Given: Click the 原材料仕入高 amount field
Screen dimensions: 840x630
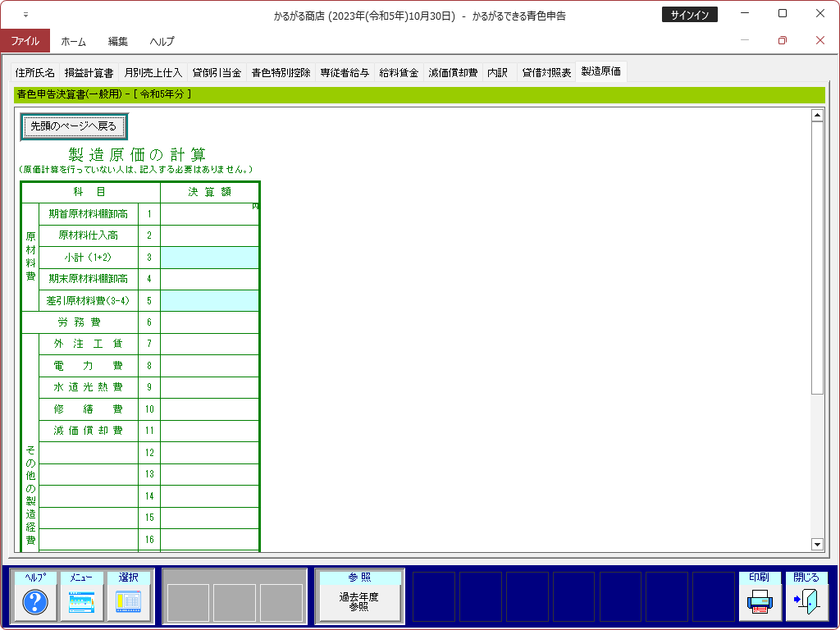Looking at the screenshot, I should click(x=209, y=235).
